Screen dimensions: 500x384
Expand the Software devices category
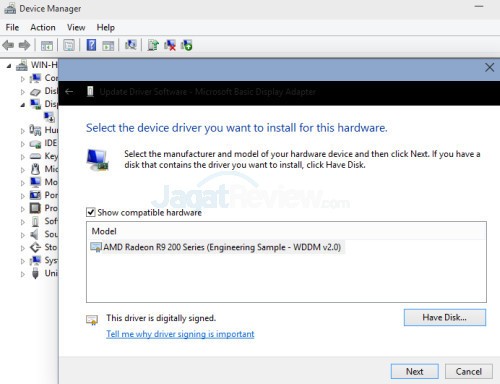click(22, 222)
